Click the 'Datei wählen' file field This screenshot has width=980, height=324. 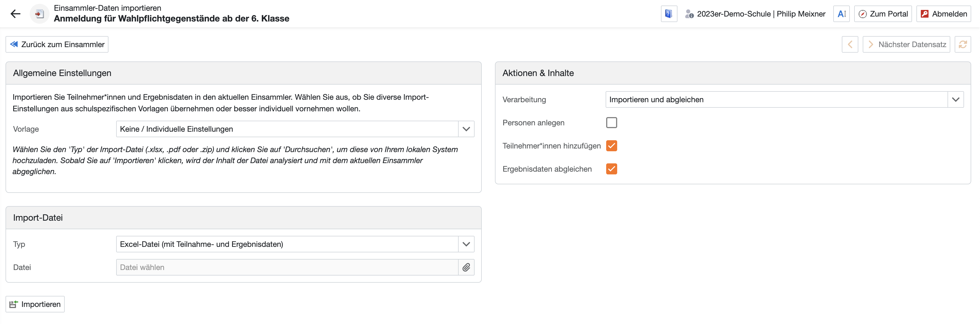[x=287, y=268]
